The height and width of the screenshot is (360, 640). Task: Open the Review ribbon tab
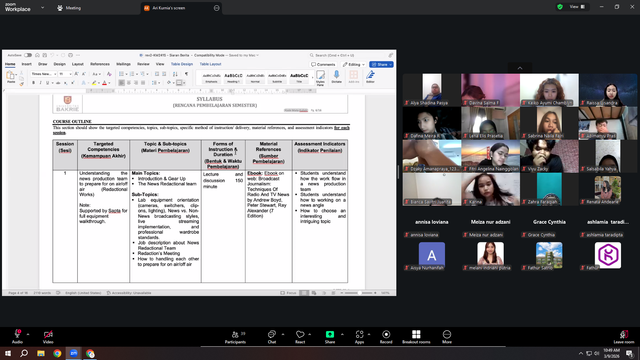click(x=143, y=64)
